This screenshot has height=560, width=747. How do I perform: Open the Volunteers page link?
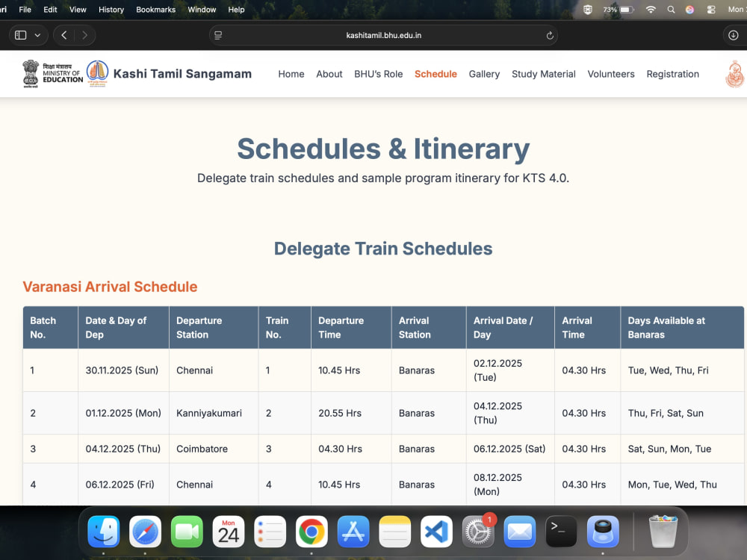611,74
